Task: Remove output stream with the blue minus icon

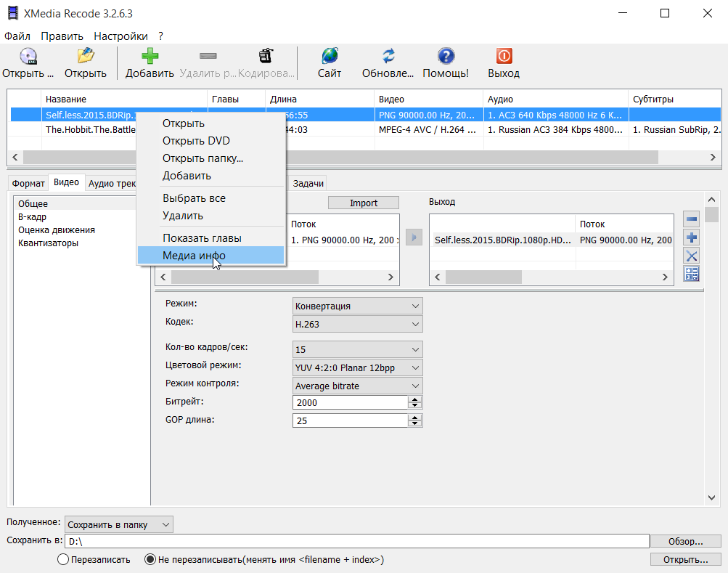Action: pyautogui.click(x=690, y=219)
